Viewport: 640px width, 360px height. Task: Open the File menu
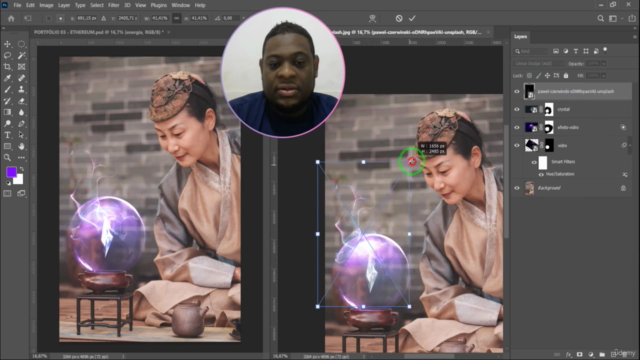(17, 5)
